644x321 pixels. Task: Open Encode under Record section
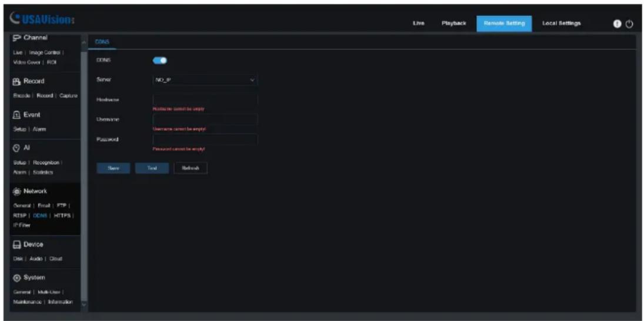(x=21, y=96)
